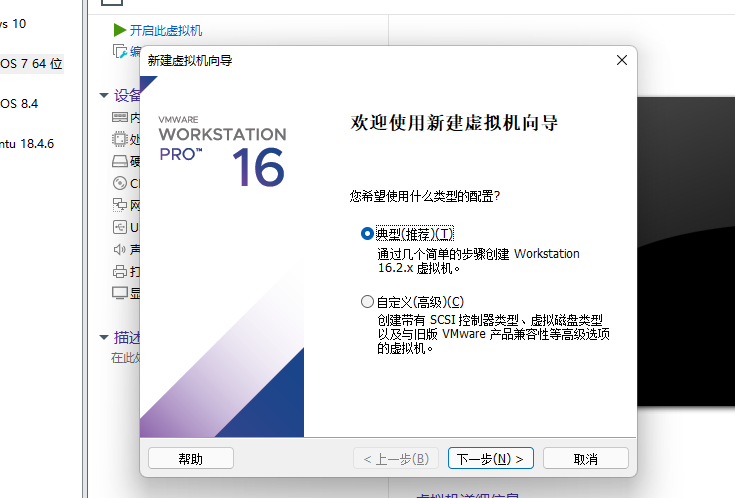Image resolution: width=735 pixels, height=498 pixels.
Task: Close the 新建虚拟机向导 dialog
Action: pos(622,60)
